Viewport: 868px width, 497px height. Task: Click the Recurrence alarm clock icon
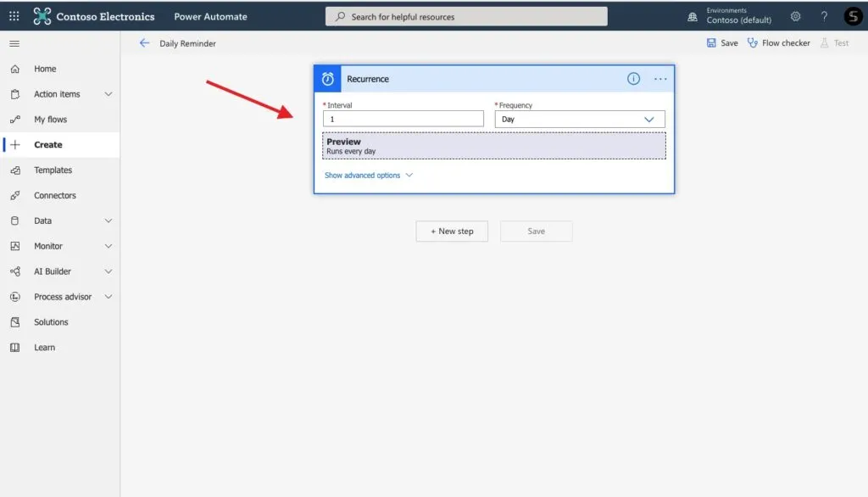click(328, 79)
